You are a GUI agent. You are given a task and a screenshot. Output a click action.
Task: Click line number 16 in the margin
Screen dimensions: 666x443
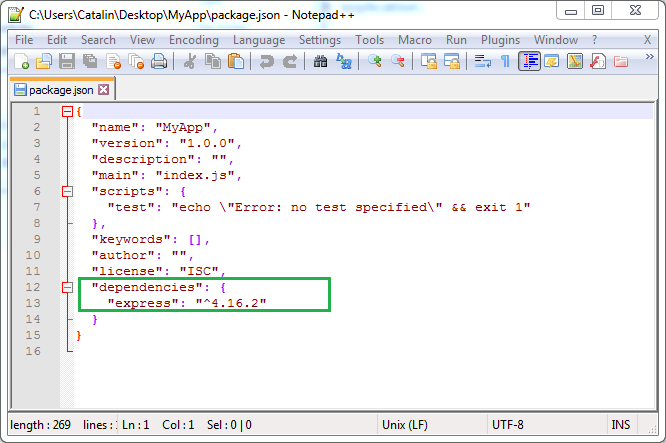pyautogui.click(x=33, y=351)
